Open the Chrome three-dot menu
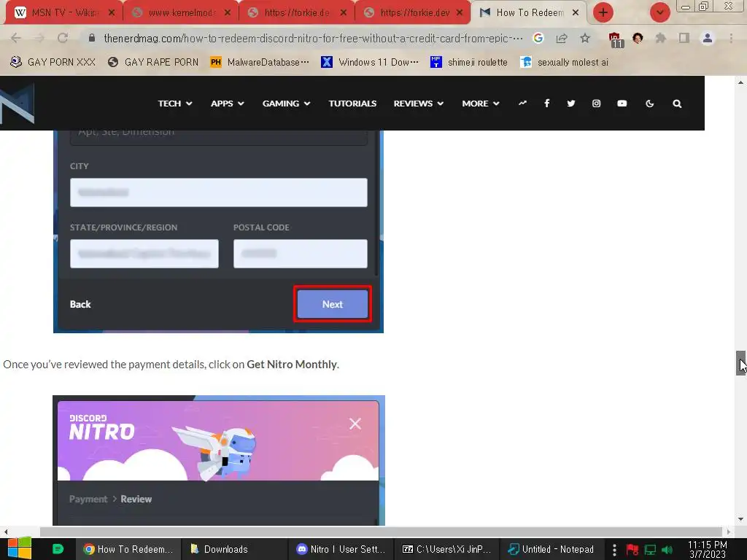The height and width of the screenshot is (560, 747). pyautogui.click(x=731, y=38)
